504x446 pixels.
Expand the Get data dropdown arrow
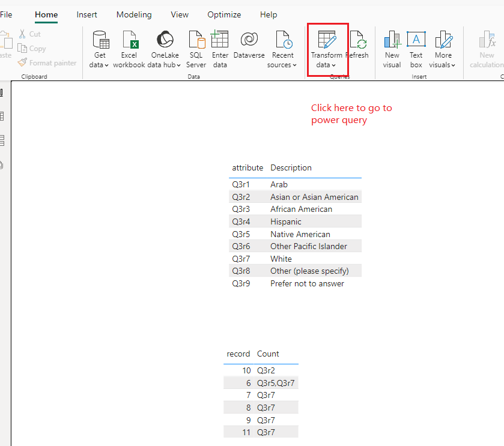coord(106,65)
